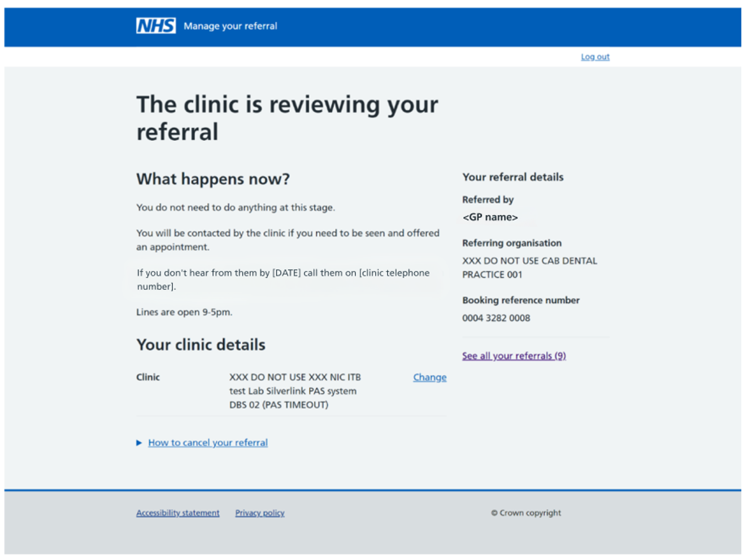Open the Accessibility statement link
748x560 pixels.
tap(177, 513)
